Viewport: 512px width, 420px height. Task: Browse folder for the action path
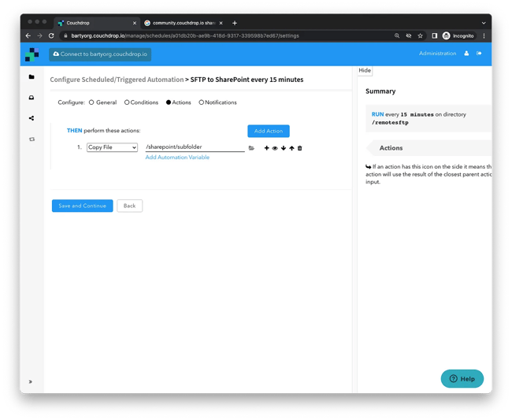(x=251, y=148)
